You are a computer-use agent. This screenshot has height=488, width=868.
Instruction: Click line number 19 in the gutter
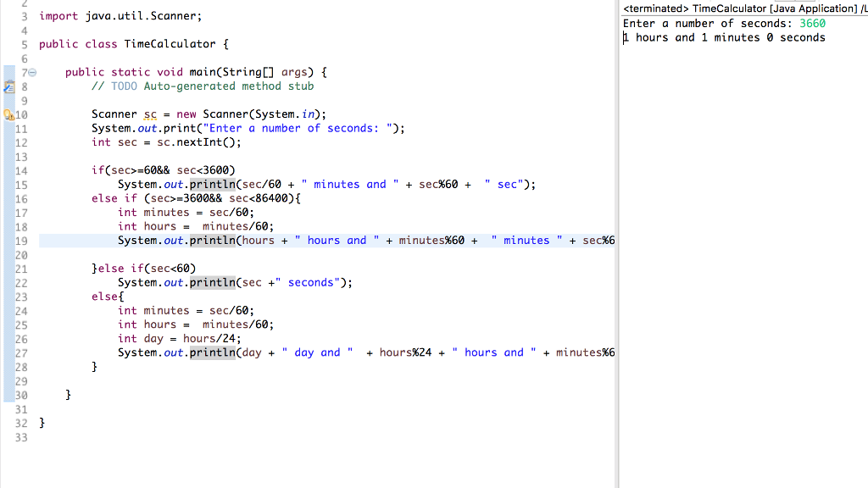21,241
